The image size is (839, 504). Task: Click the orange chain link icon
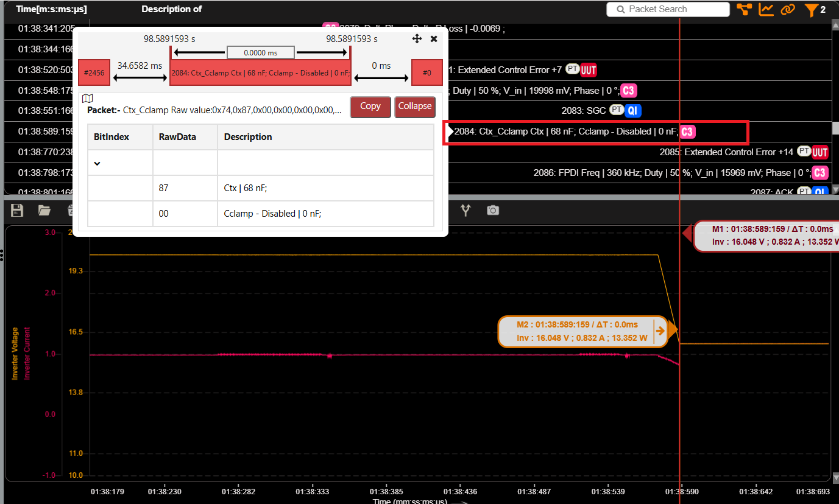788,9
